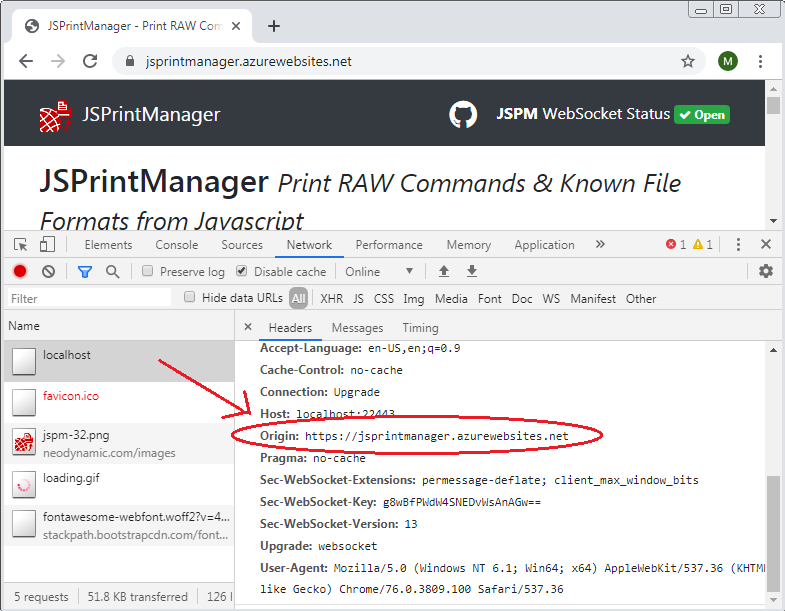Switch to the Elements tab
Screen dimensions: 785x611
(108, 245)
